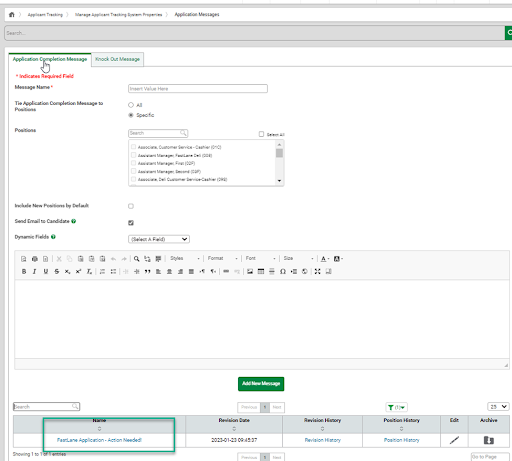512x461 pixels.
Task: Open the Revision History link in table
Action: pos(322,440)
